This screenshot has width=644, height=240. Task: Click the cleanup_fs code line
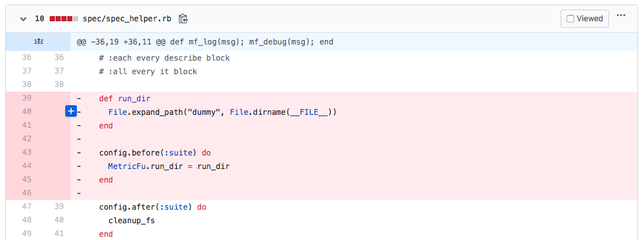point(131,221)
